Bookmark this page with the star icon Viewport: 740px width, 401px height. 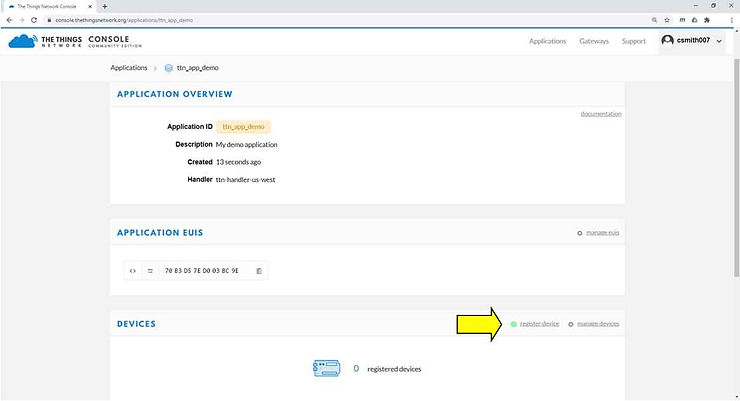tap(666, 20)
